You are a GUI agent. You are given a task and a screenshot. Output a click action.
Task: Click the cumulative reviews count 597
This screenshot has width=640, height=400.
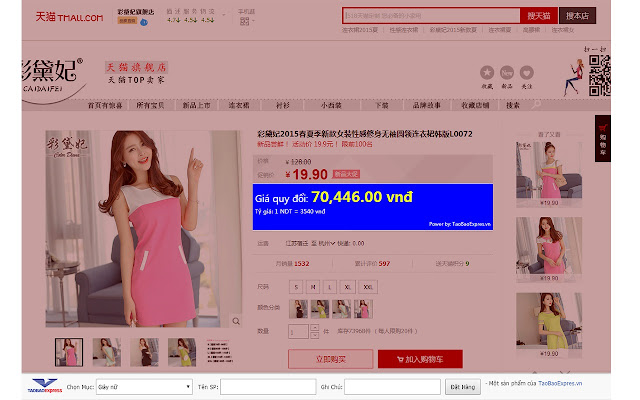point(384,264)
